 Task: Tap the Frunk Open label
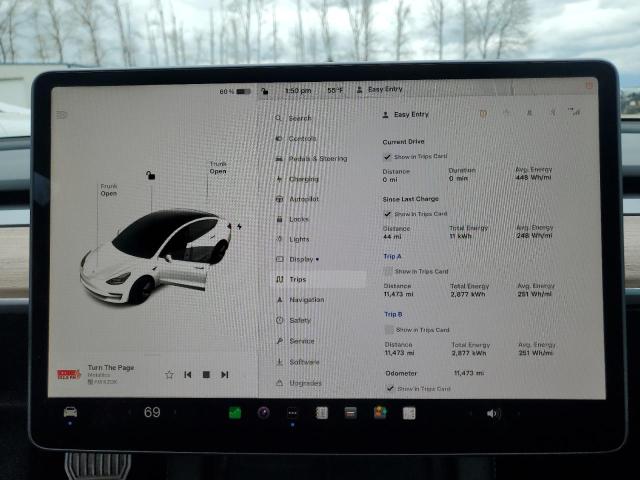coord(109,190)
